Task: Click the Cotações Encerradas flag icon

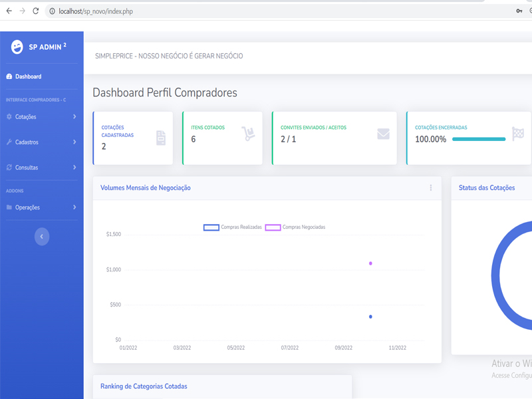Action: coord(518,134)
